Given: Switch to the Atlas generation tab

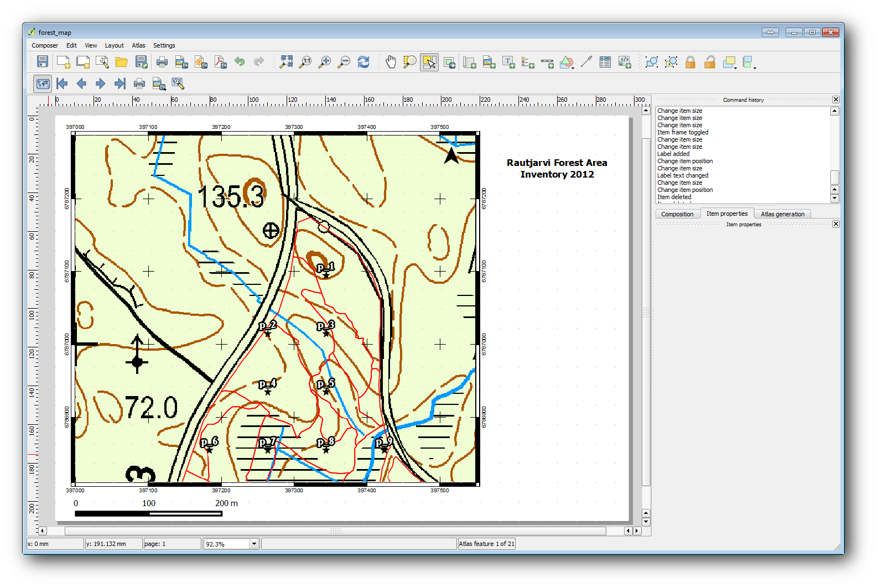Looking at the screenshot, I should pos(782,214).
